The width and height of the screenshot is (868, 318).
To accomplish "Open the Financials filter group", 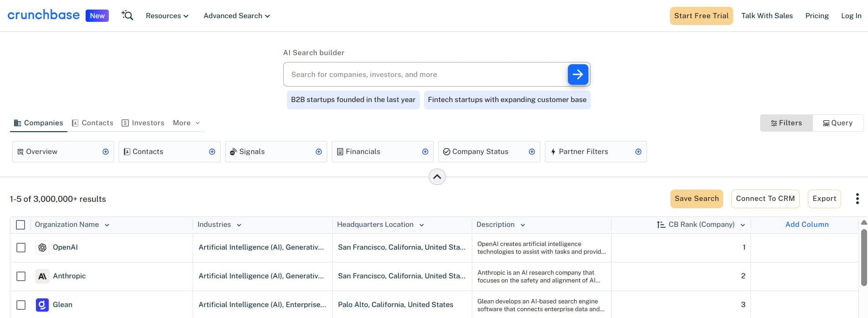I will point(383,152).
